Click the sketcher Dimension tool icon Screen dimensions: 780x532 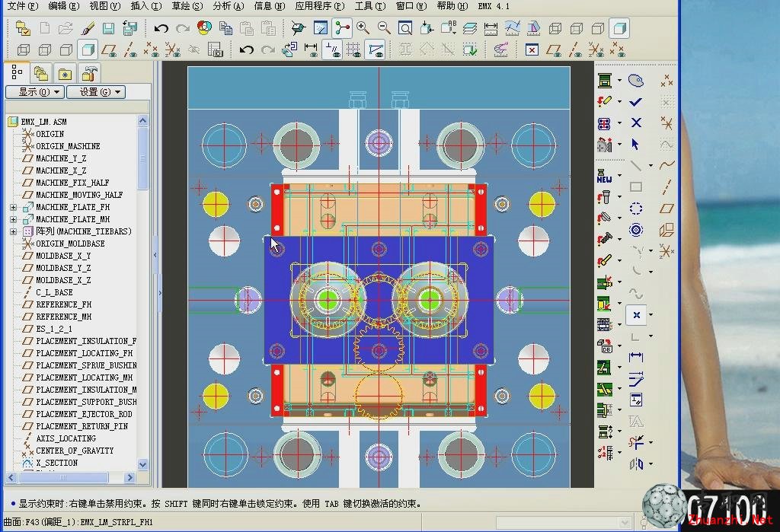tap(636, 357)
